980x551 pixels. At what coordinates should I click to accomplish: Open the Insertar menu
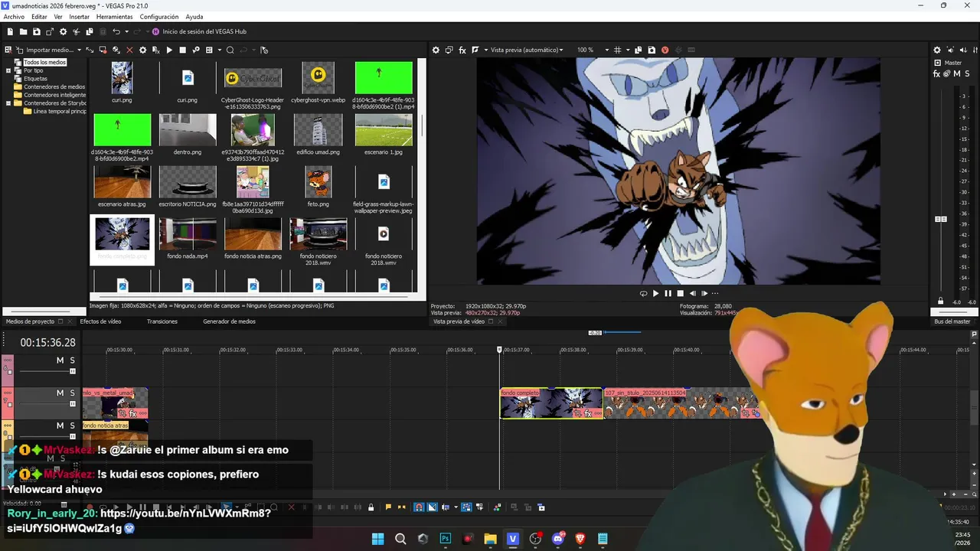pyautogui.click(x=79, y=17)
